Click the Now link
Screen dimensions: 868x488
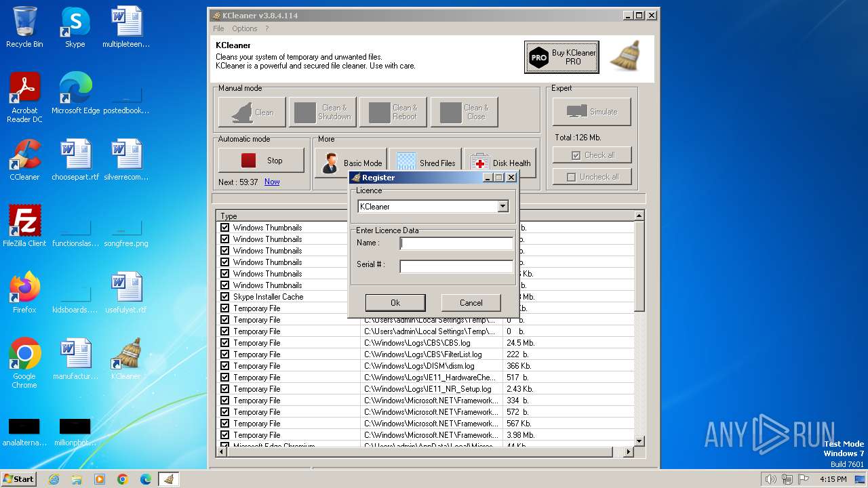point(272,182)
